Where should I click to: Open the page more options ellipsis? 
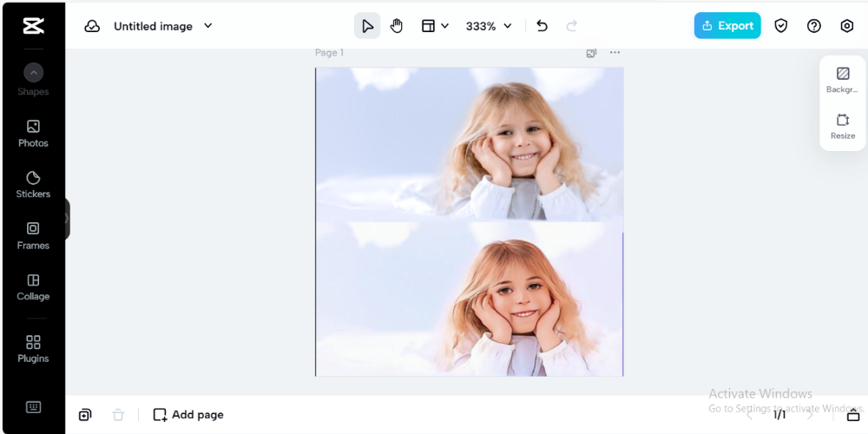[615, 53]
